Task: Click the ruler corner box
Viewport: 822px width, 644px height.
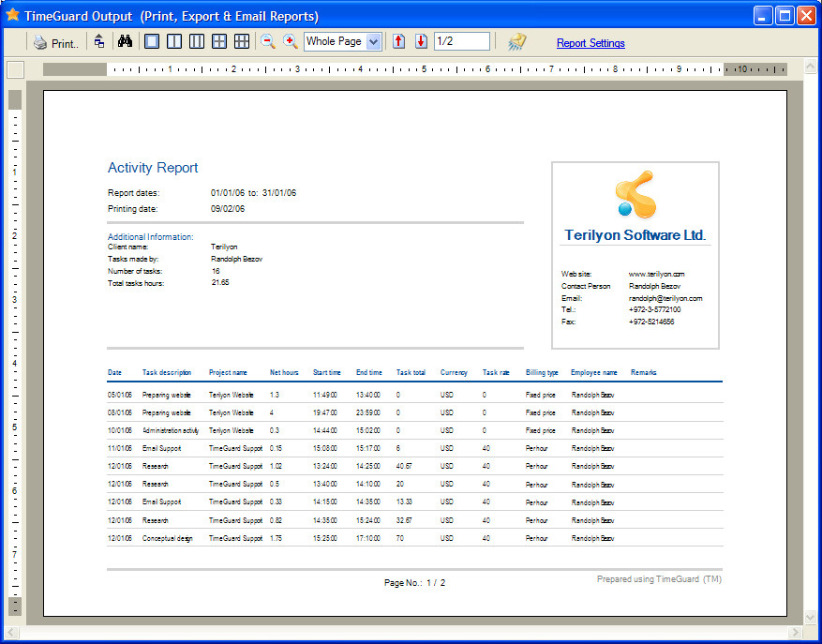Action: [x=15, y=69]
